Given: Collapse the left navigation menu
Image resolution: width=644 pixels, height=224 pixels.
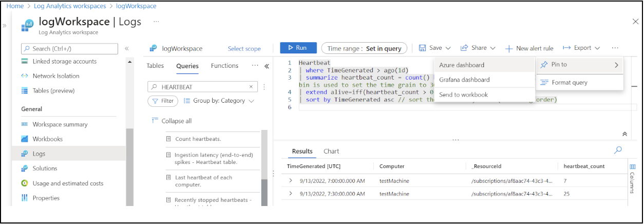Looking at the screenshot, I should click(x=126, y=48).
